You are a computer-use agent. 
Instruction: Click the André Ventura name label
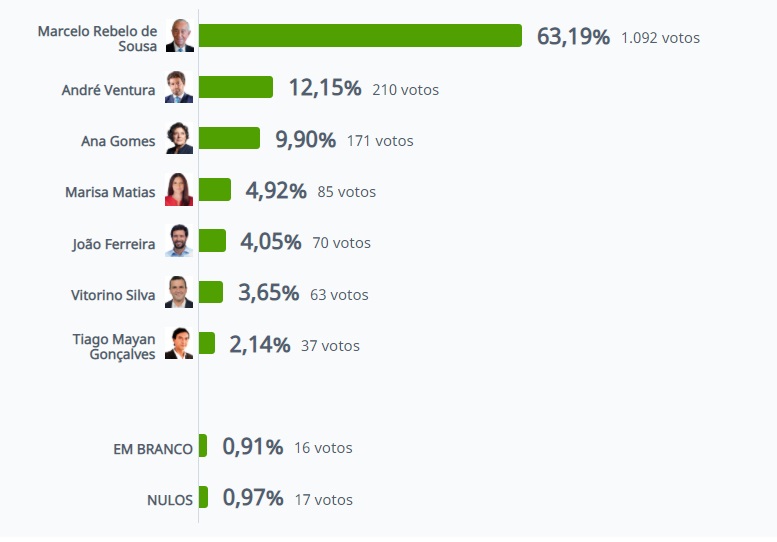[109, 90]
